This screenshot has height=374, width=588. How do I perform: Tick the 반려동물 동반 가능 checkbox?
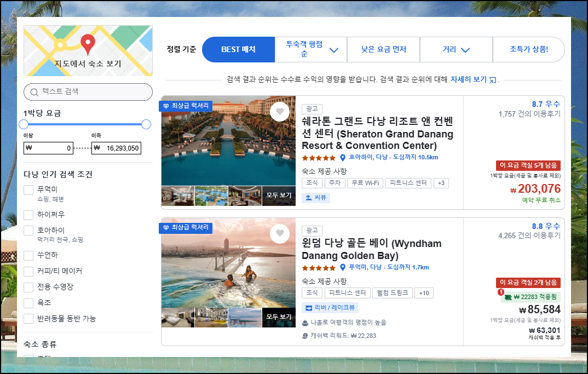(x=28, y=319)
